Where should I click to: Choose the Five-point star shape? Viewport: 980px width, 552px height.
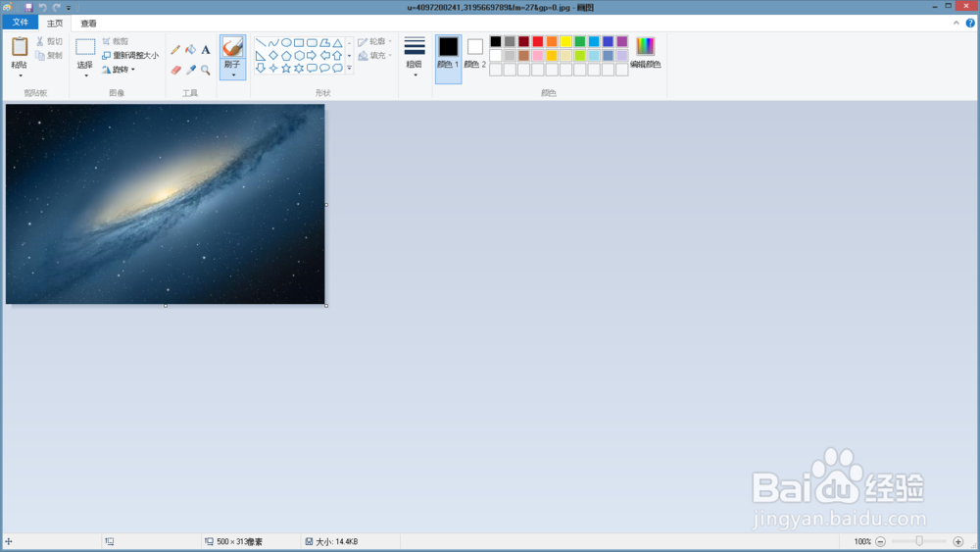pyautogui.click(x=286, y=68)
